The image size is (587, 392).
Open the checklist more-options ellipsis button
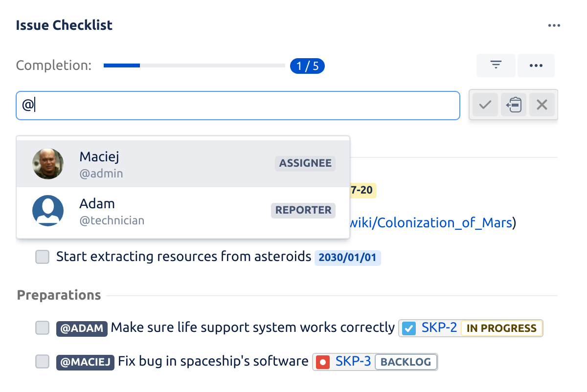pyautogui.click(x=536, y=65)
